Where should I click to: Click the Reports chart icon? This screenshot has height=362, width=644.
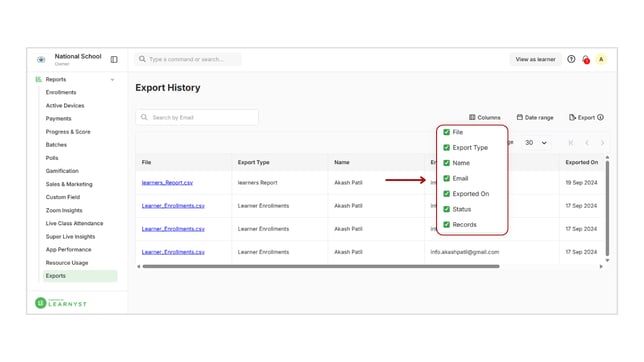tap(39, 79)
